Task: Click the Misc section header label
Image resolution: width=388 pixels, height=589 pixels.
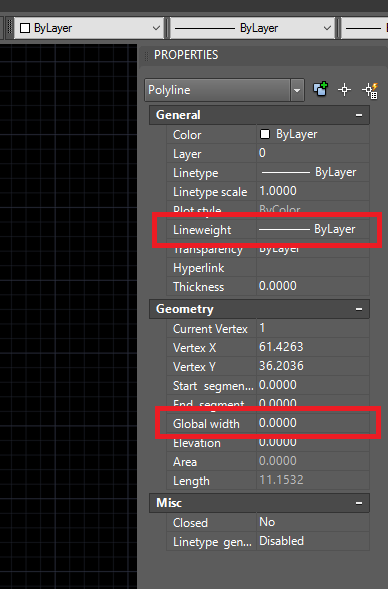Action: (x=169, y=503)
